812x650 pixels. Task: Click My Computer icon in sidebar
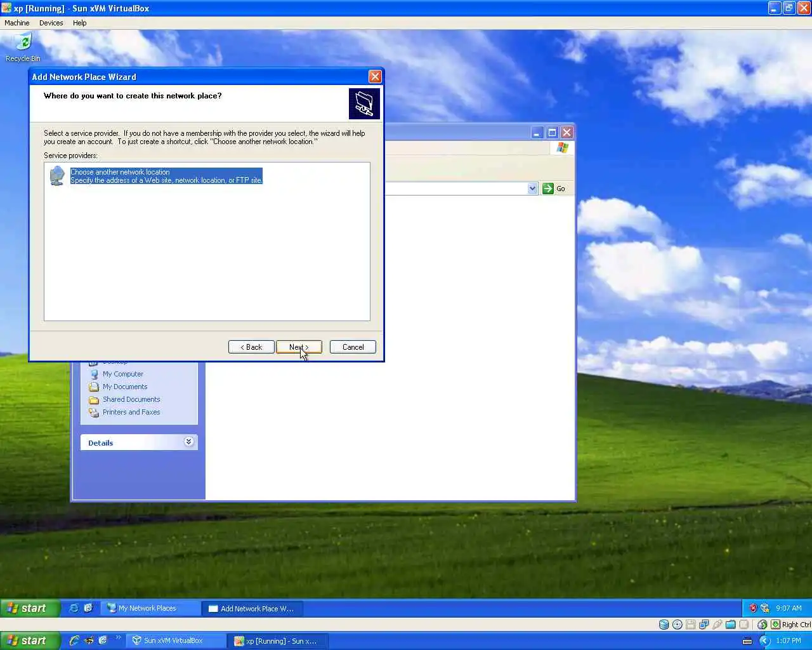(x=94, y=374)
